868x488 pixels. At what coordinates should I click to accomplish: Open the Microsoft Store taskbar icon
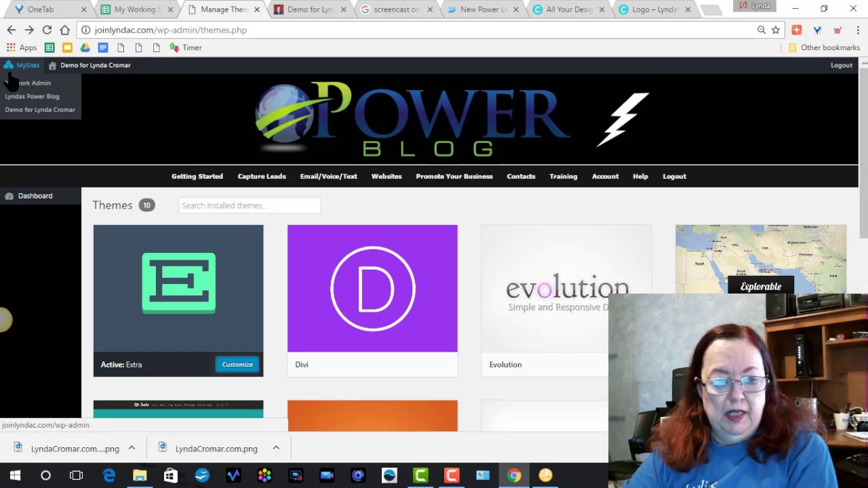click(171, 475)
